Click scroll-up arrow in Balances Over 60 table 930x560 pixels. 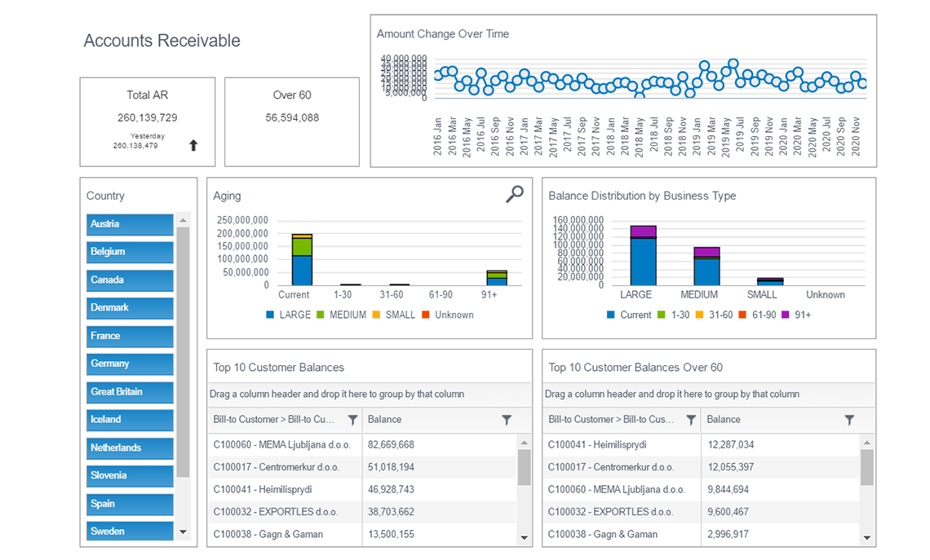point(867,442)
